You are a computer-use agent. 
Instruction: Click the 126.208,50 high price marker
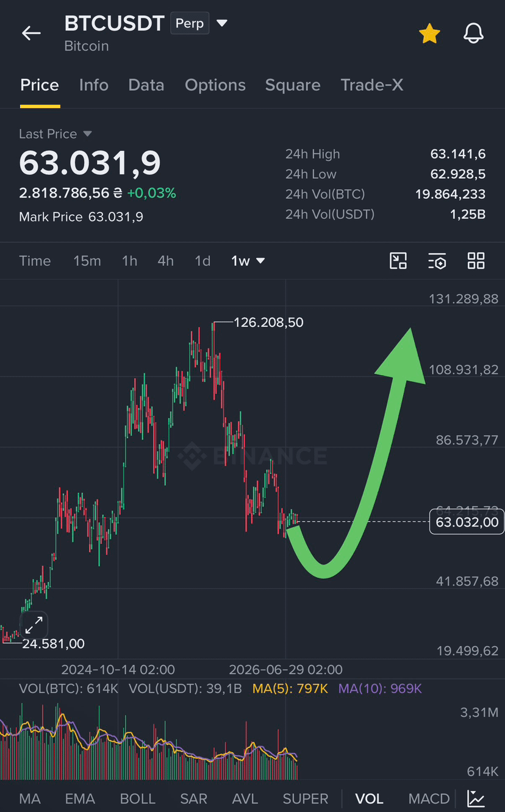pyautogui.click(x=269, y=322)
